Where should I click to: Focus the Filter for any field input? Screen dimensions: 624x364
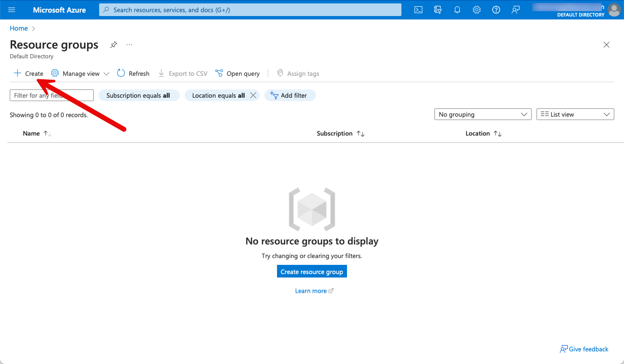coord(52,95)
